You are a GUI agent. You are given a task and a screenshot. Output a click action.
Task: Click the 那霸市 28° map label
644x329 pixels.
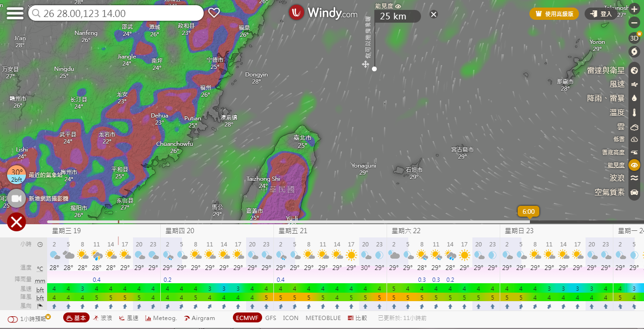click(x=565, y=85)
